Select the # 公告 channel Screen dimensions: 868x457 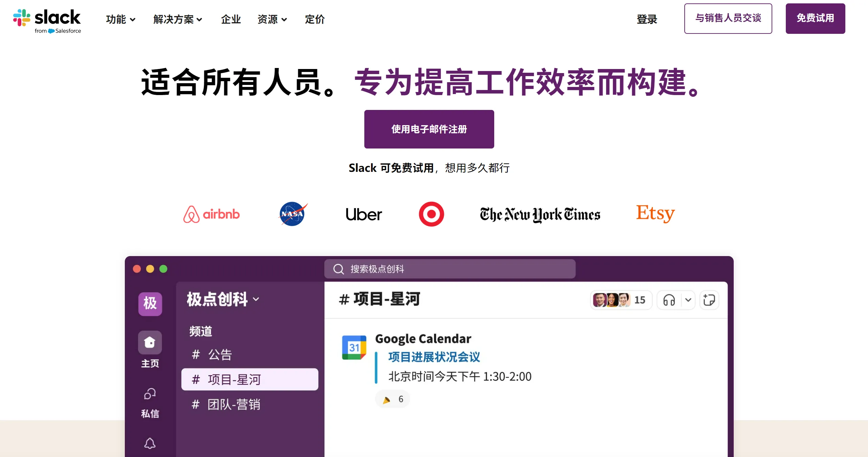[212, 355]
